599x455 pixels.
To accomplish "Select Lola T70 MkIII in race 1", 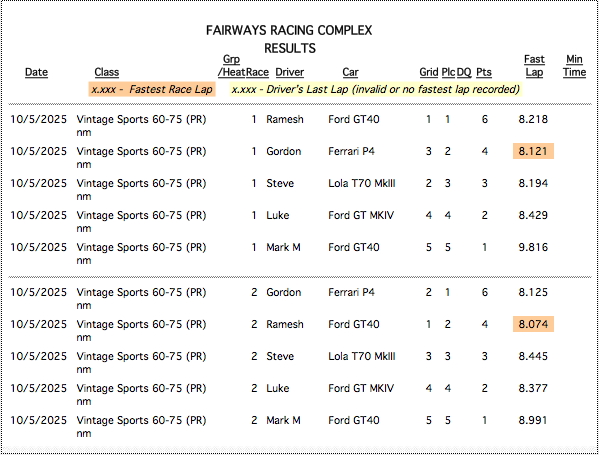I will coord(362,183).
